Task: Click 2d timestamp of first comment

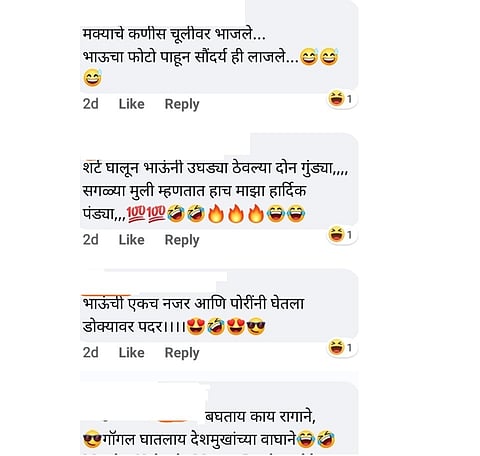Action: 91,104
